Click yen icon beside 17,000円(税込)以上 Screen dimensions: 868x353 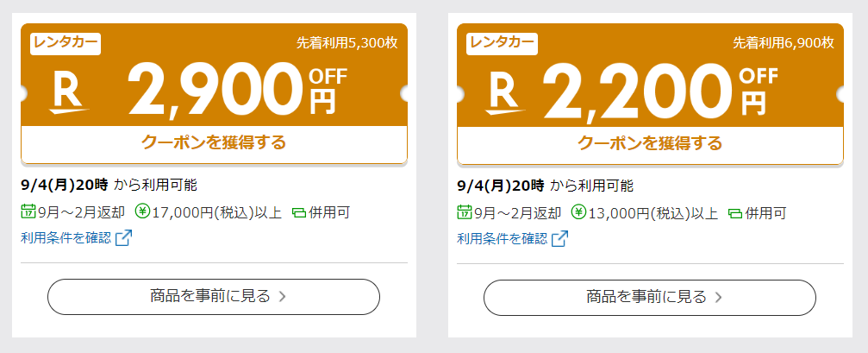[x=142, y=212]
